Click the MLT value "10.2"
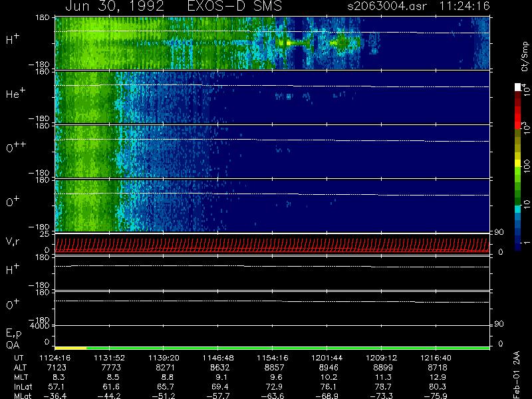Image resolution: width=532 pixels, height=399 pixels. coord(329,377)
